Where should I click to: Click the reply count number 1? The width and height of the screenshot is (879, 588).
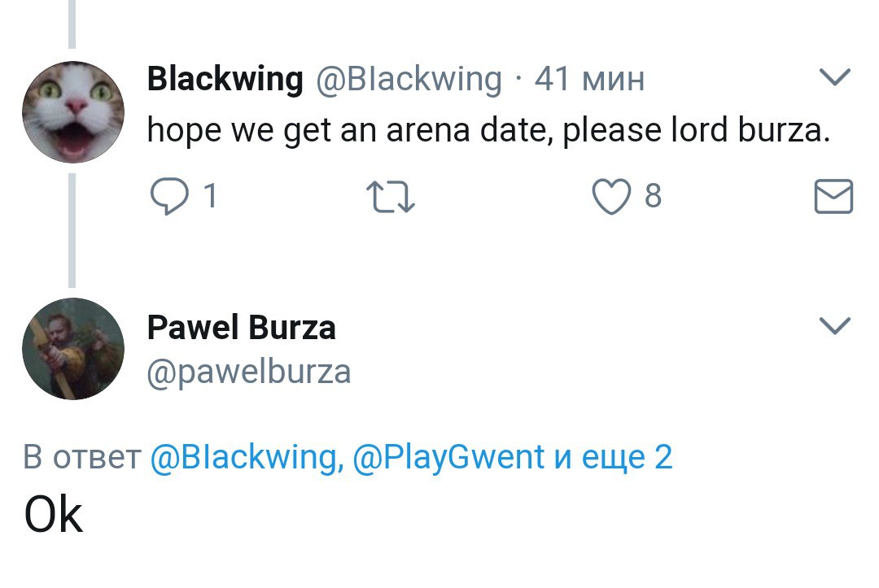pos(209,197)
